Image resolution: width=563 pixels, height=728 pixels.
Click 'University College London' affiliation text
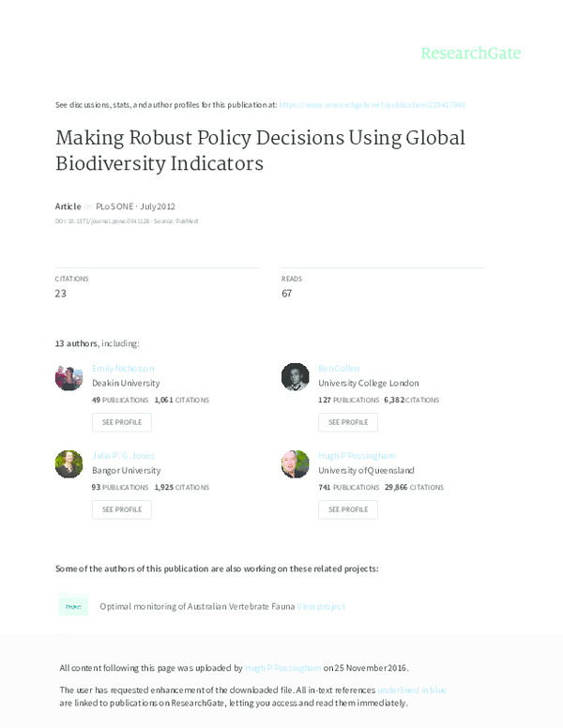[369, 383]
